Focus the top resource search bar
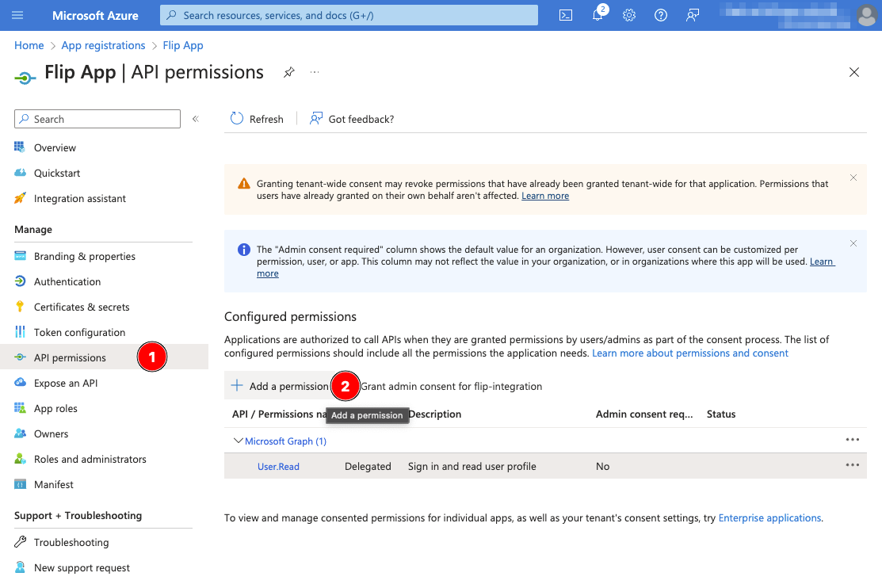 click(x=349, y=15)
